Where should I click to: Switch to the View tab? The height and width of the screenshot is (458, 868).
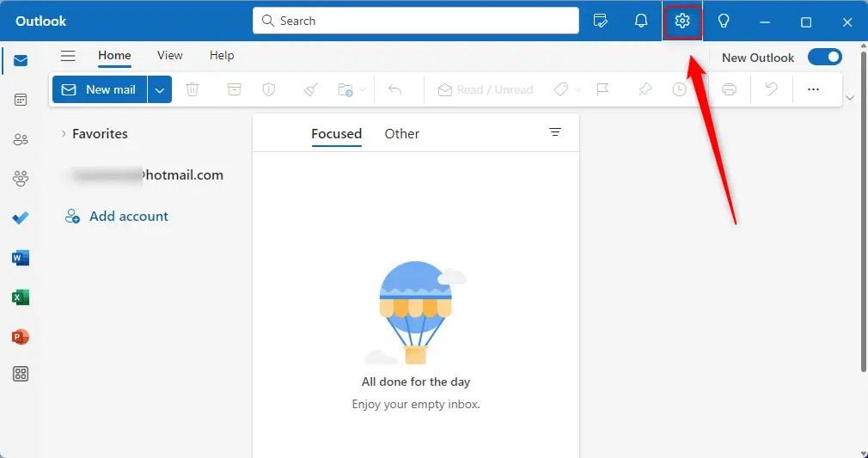[169, 56]
